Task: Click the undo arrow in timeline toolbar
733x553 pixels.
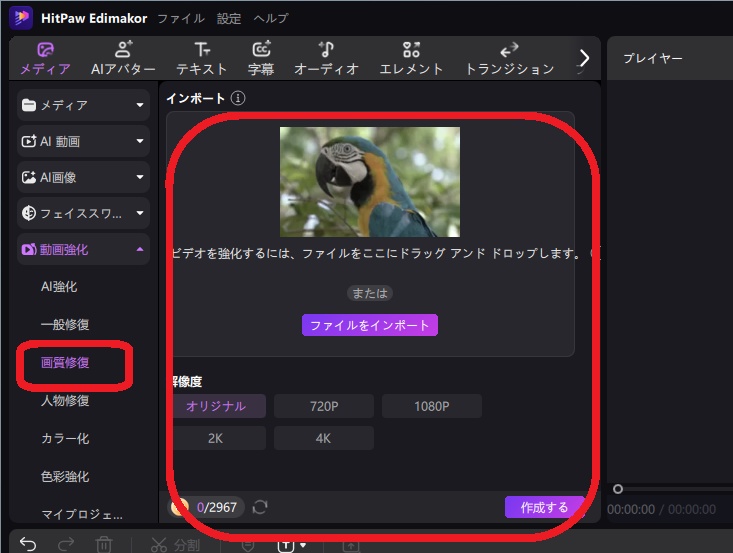Action: (29, 544)
